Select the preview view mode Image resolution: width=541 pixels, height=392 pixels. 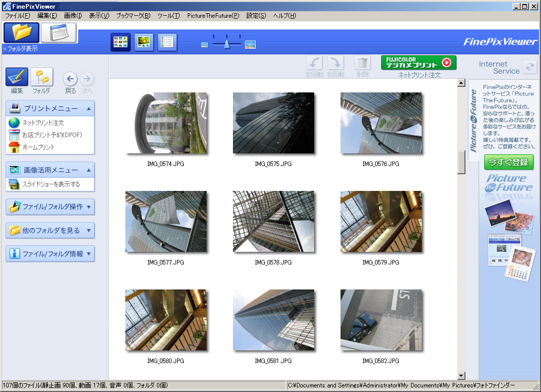coord(144,42)
